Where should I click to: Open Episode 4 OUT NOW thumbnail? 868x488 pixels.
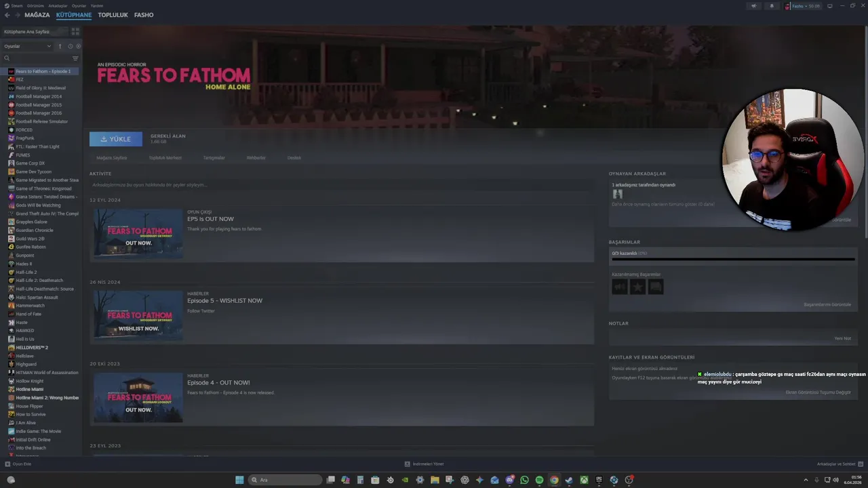click(138, 397)
